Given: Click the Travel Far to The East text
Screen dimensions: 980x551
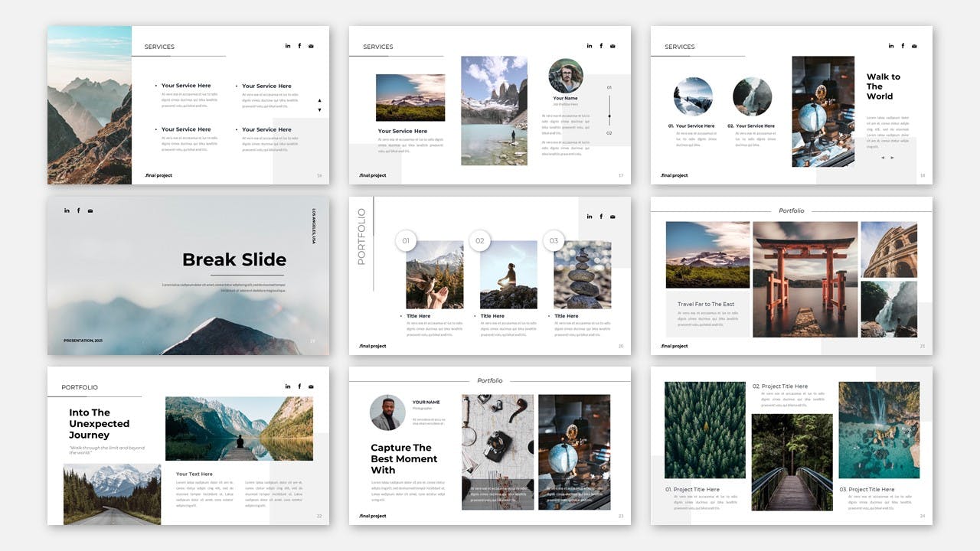Looking at the screenshot, I should point(706,305).
